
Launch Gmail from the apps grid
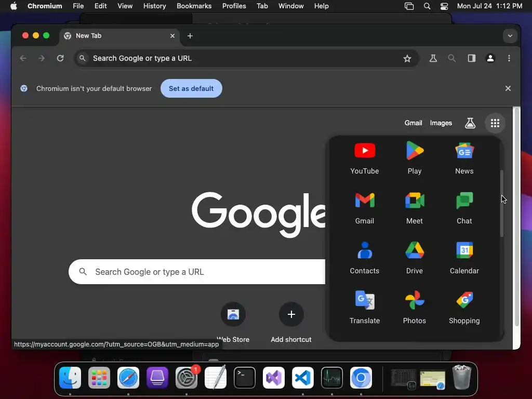(x=365, y=208)
